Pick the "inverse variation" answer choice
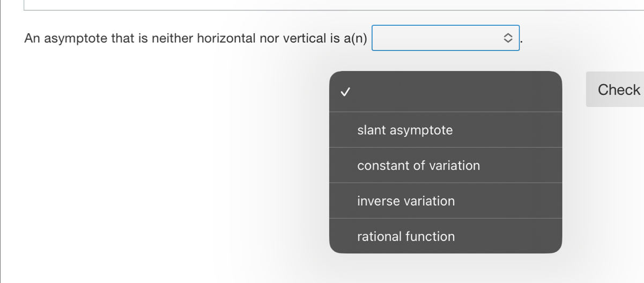Image resolution: width=644 pixels, height=283 pixels. point(406,201)
